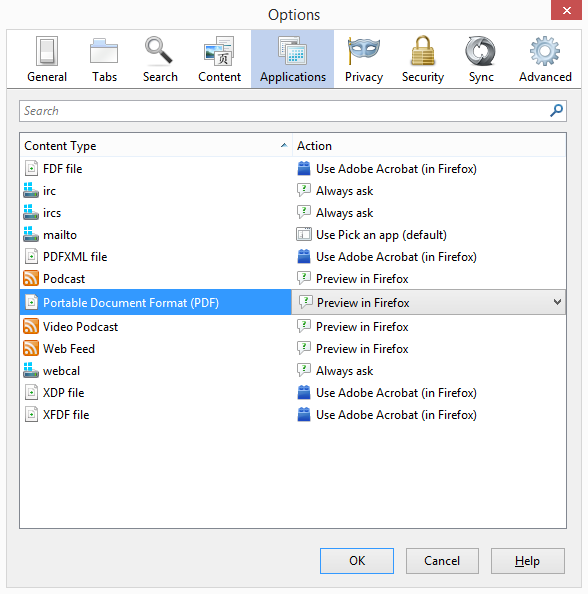
Task: Click the mailto content type icon
Action: [x=31, y=234]
